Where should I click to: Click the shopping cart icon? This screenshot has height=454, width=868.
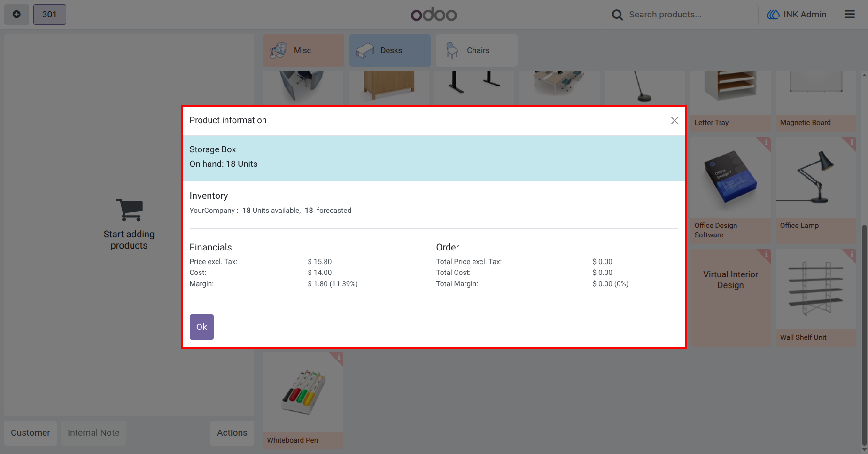click(129, 210)
